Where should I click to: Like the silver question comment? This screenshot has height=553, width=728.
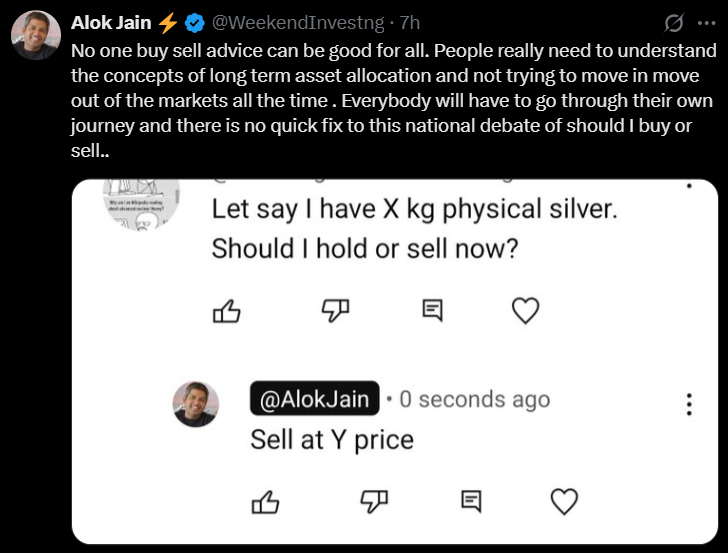pyautogui.click(x=227, y=312)
